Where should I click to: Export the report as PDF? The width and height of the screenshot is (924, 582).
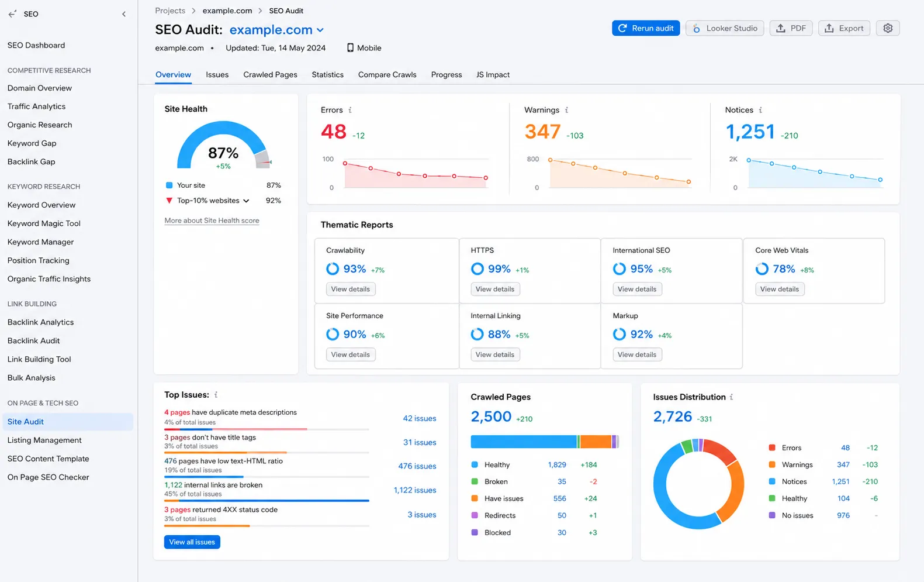(791, 28)
